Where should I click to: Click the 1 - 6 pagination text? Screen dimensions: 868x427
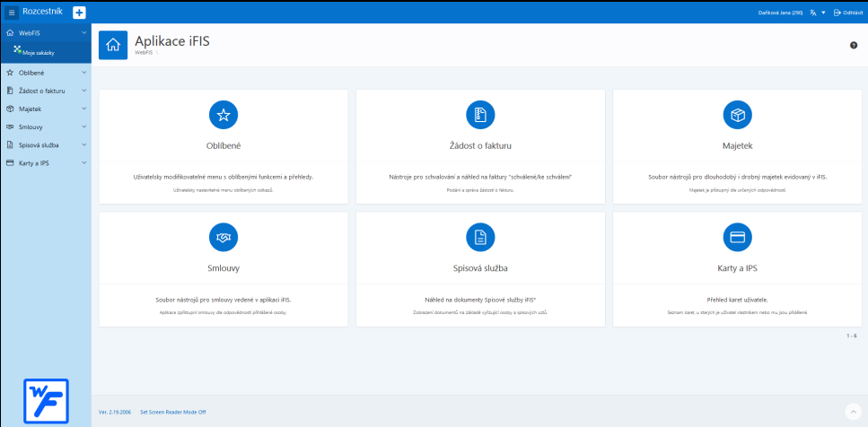pos(851,335)
